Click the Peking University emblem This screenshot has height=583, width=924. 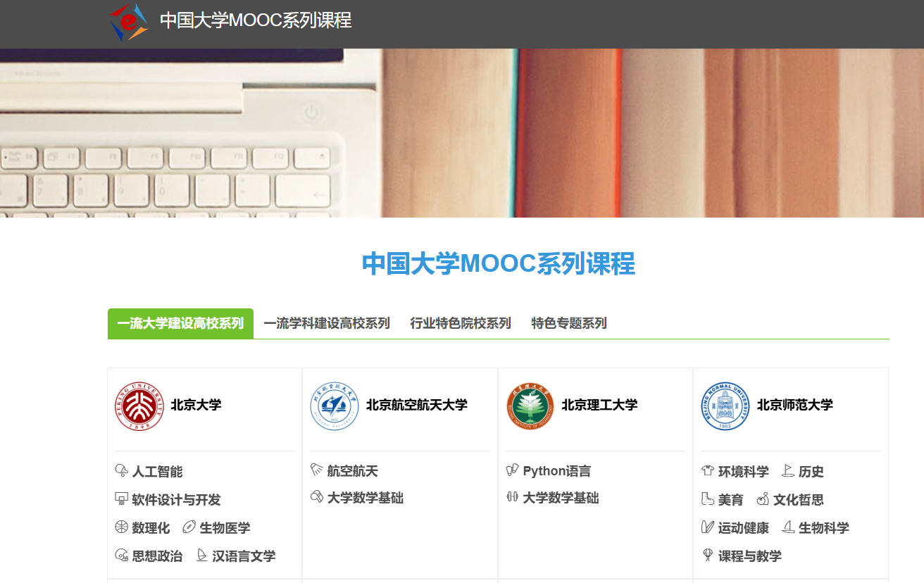(139, 406)
